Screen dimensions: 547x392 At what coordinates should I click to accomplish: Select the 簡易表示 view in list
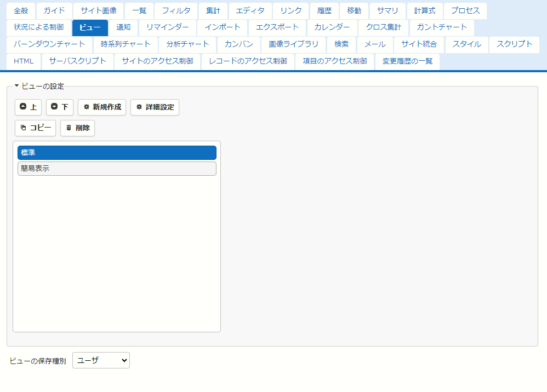click(117, 168)
